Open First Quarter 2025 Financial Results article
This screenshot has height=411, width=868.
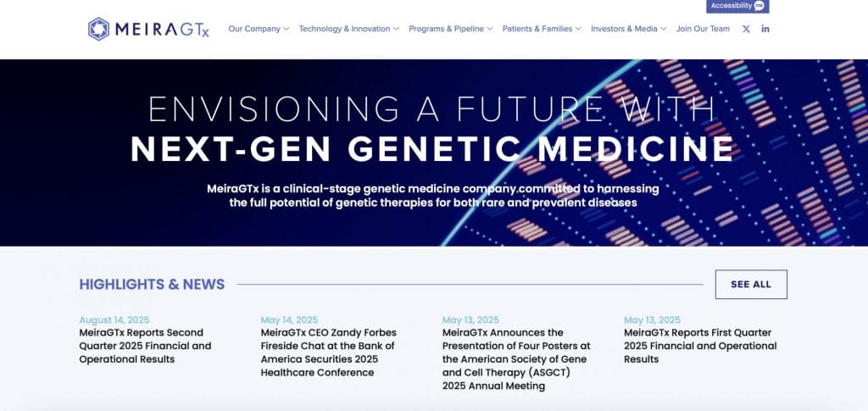pyautogui.click(x=700, y=346)
